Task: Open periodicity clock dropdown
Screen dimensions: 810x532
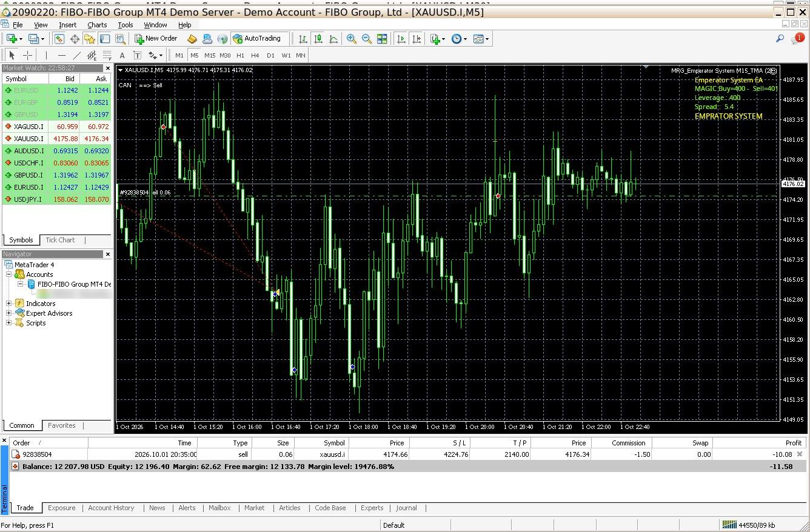Action: point(459,39)
